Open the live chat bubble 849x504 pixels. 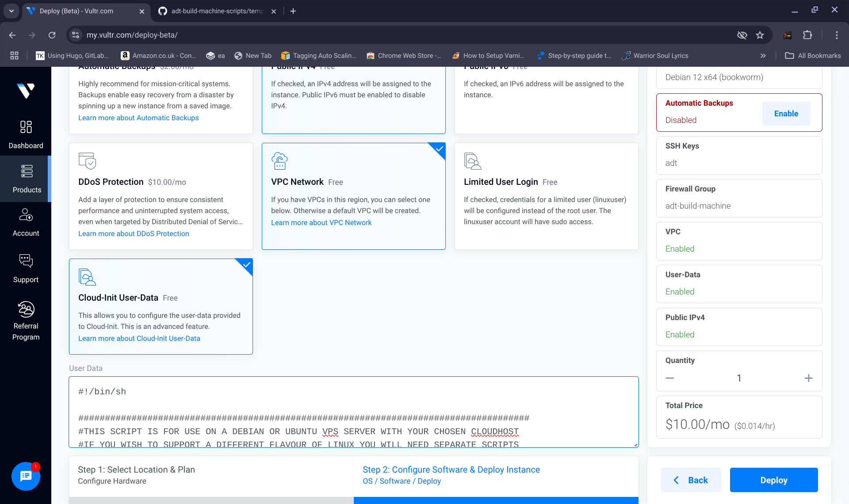pos(26,476)
